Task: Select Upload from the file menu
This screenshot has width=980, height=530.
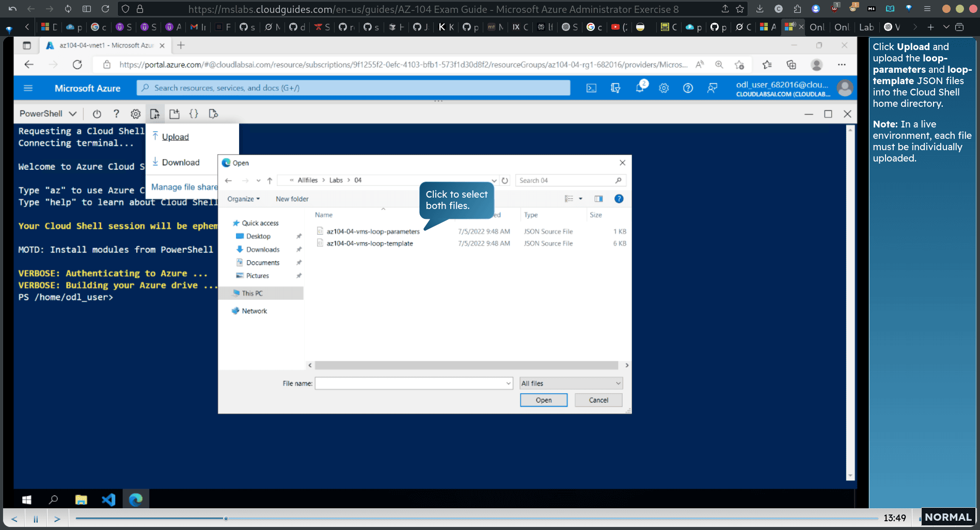Action: pyautogui.click(x=176, y=137)
